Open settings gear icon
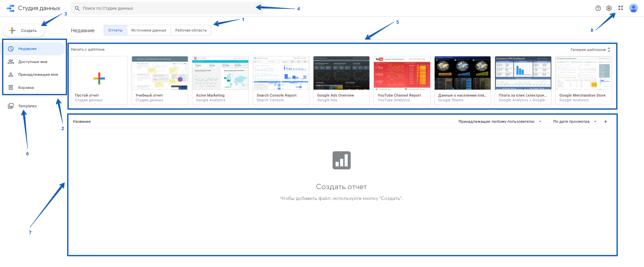The height and width of the screenshot is (267, 644). coord(609,8)
